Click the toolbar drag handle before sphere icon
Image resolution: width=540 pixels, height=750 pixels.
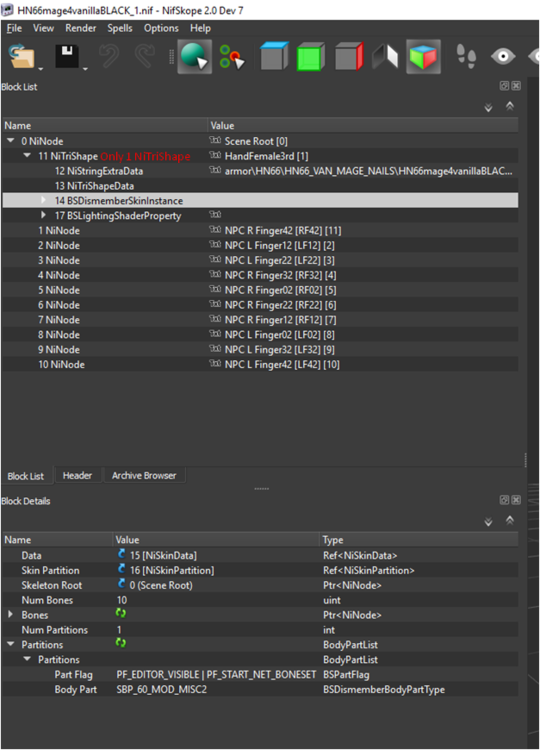pyautogui.click(x=171, y=56)
